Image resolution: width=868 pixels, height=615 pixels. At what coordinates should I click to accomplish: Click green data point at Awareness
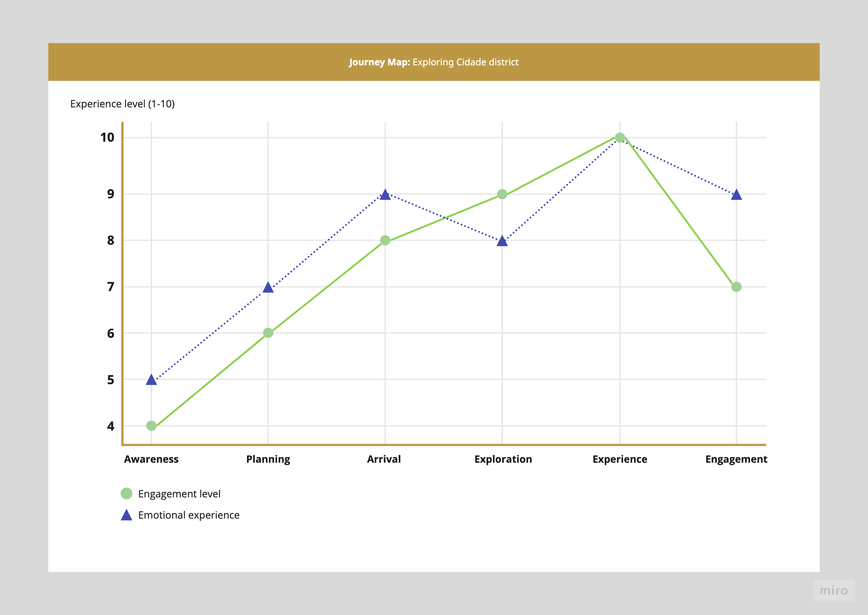point(151,426)
